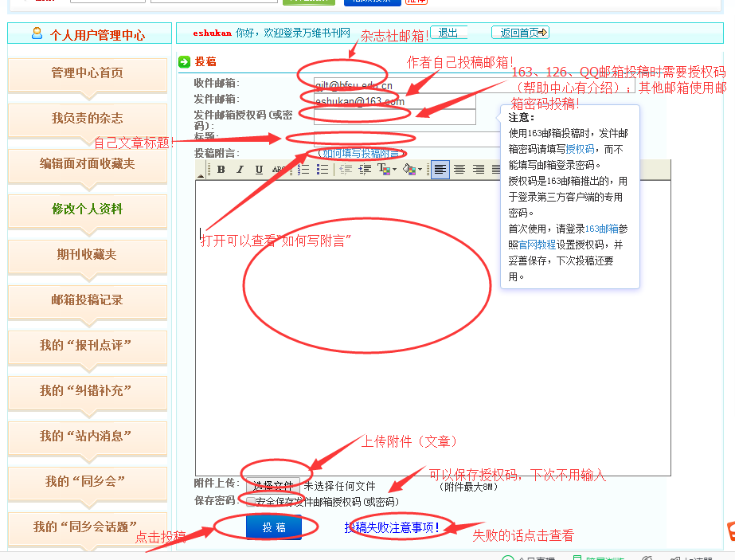Select 修改个人资料 from the sidebar
Viewport: 735px width, 560px height.
pos(87,210)
